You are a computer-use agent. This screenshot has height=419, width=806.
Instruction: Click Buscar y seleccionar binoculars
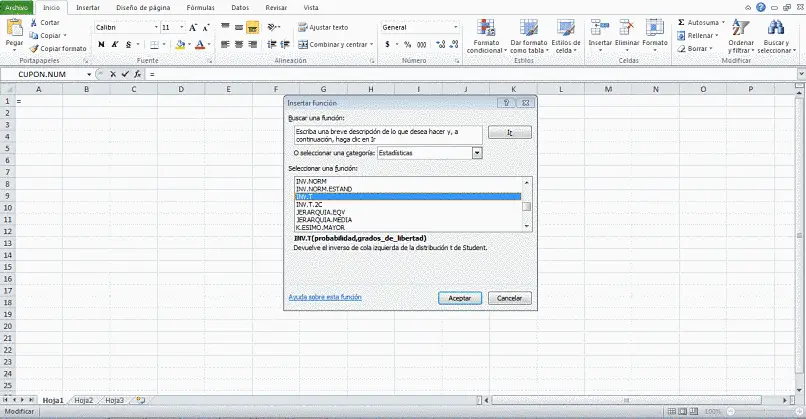[x=776, y=28]
